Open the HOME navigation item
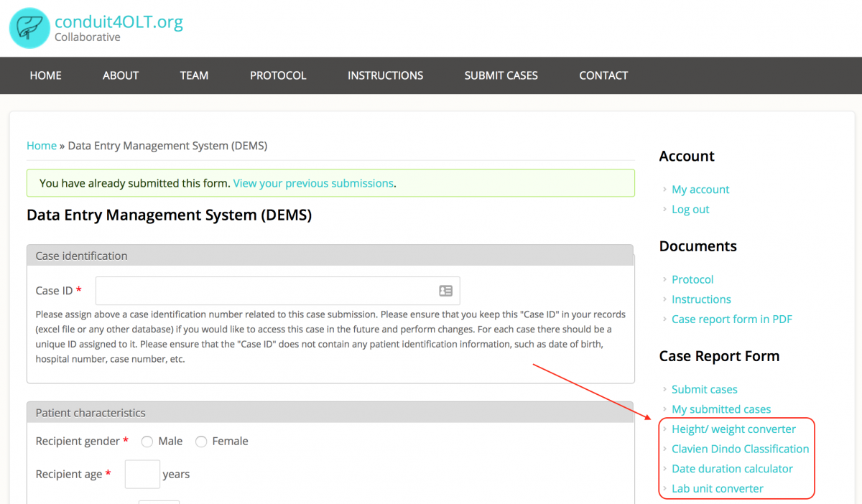This screenshot has width=862, height=504. 45,75
